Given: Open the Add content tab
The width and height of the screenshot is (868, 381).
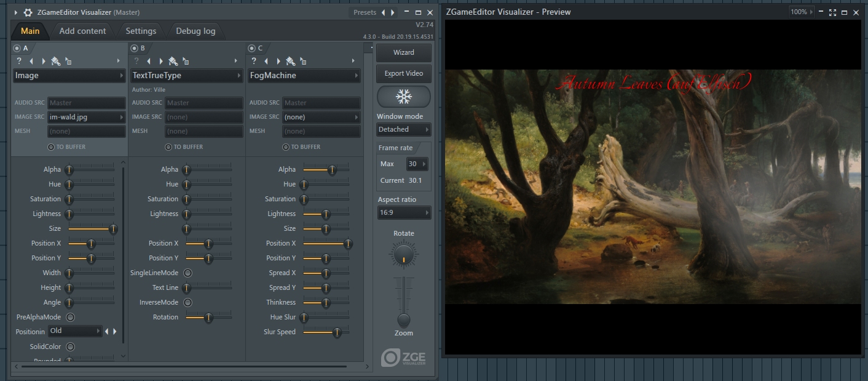Looking at the screenshot, I should [x=82, y=31].
